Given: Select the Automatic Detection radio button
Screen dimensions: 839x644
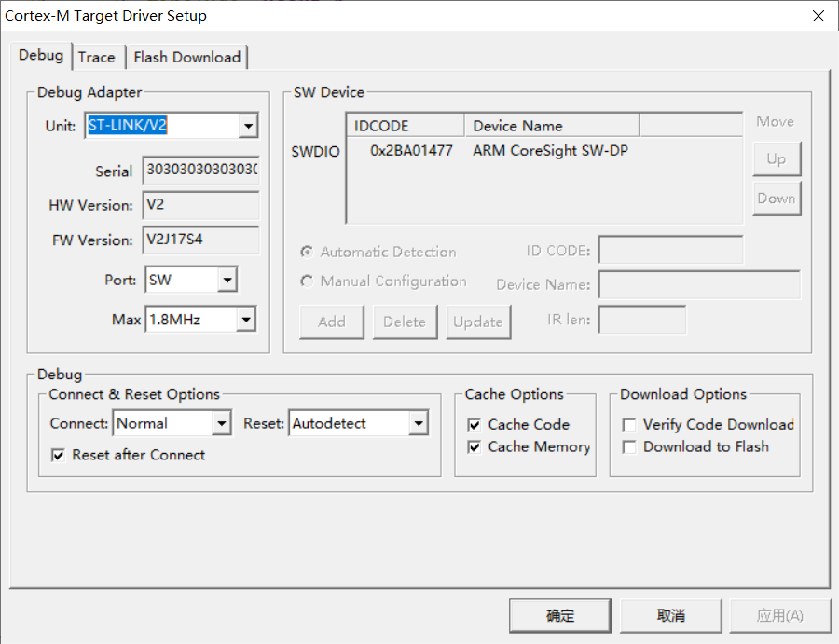Looking at the screenshot, I should pos(307,252).
